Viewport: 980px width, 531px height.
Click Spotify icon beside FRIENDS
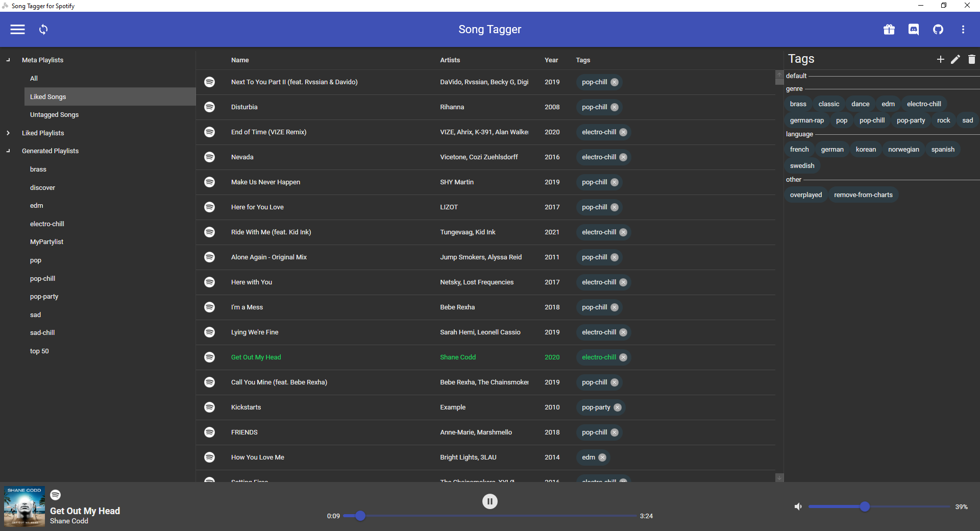pyautogui.click(x=209, y=432)
